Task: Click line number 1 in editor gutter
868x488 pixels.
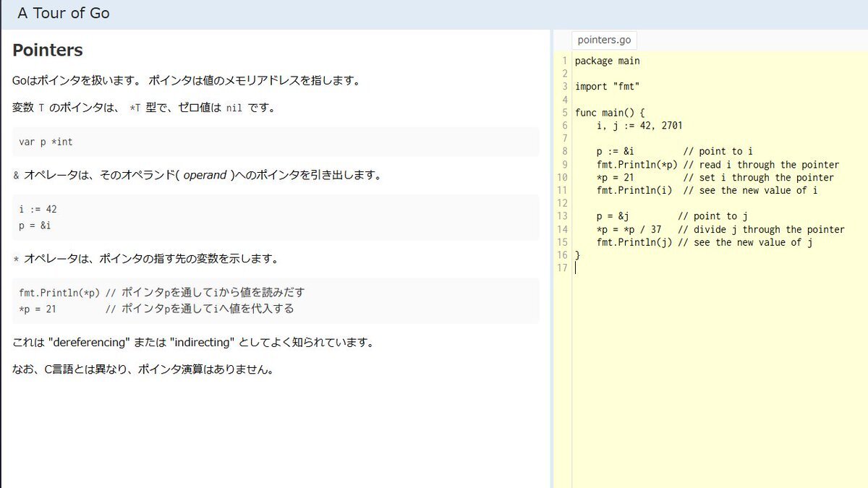Action: point(564,61)
